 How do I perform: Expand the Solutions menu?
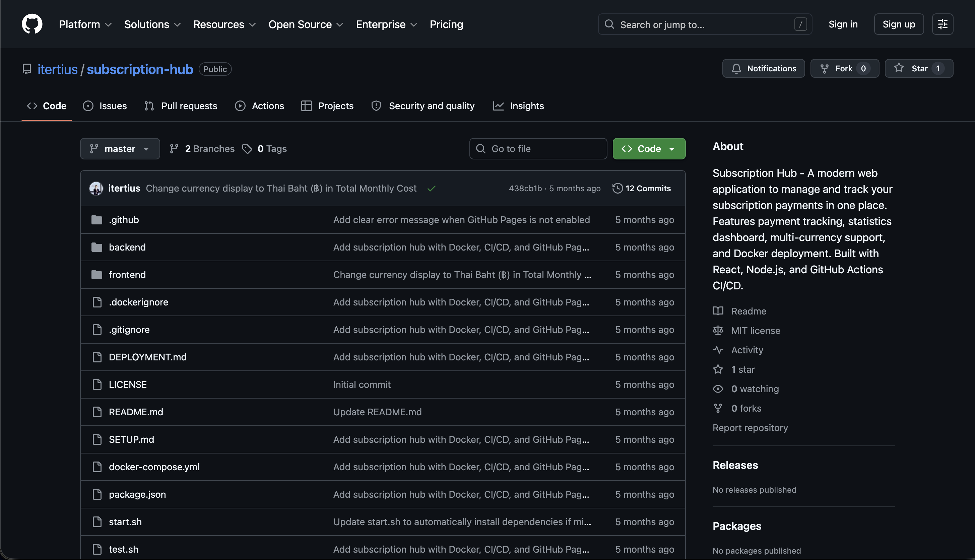tap(152, 24)
